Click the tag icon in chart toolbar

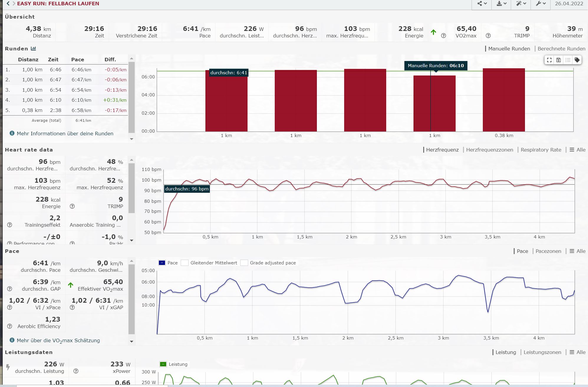coord(577,60)
